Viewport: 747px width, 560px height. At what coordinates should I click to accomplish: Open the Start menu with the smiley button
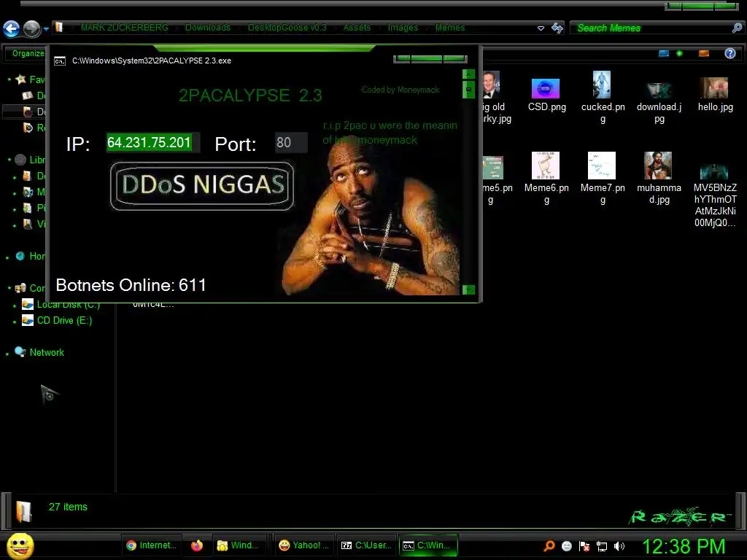point(20,545)
